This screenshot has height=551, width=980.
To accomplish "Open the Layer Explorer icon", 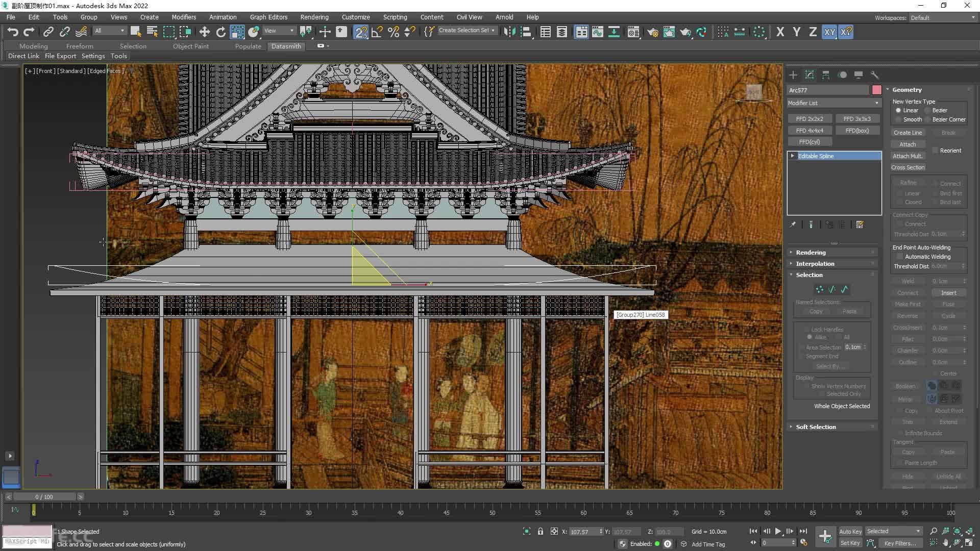I will click(562, 32).
